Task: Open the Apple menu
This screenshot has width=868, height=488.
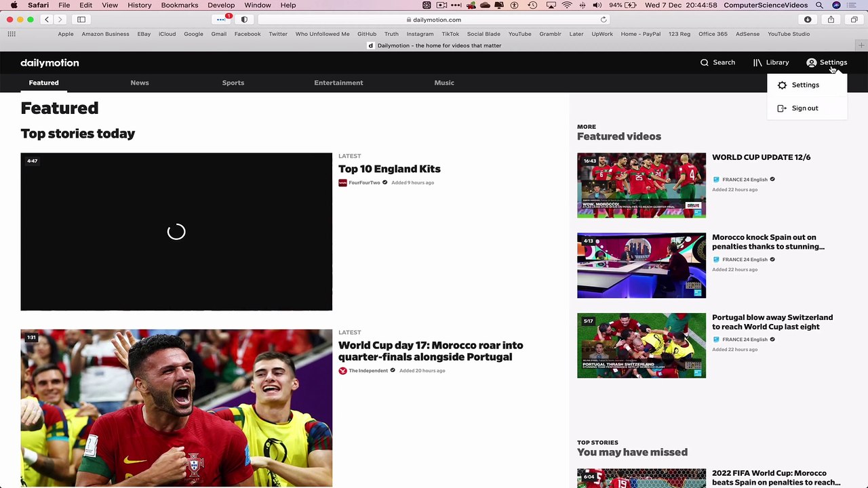Action: tap(14, 5)
